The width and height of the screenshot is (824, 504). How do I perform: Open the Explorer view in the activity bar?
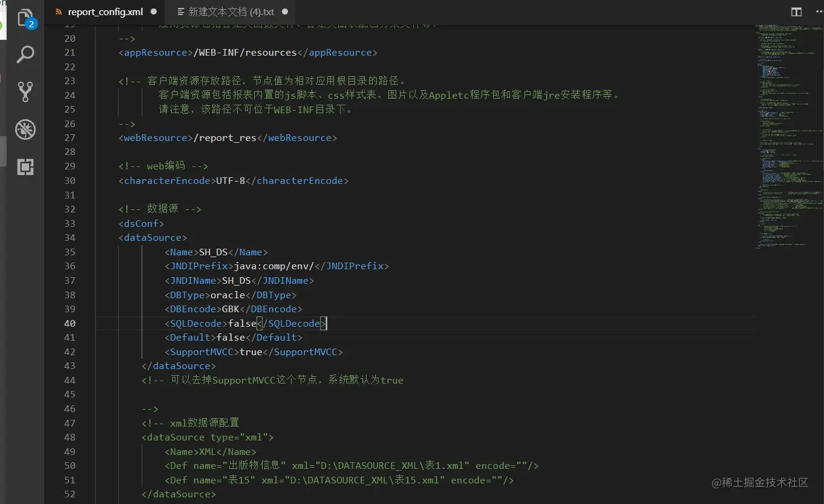click(25, 18)
